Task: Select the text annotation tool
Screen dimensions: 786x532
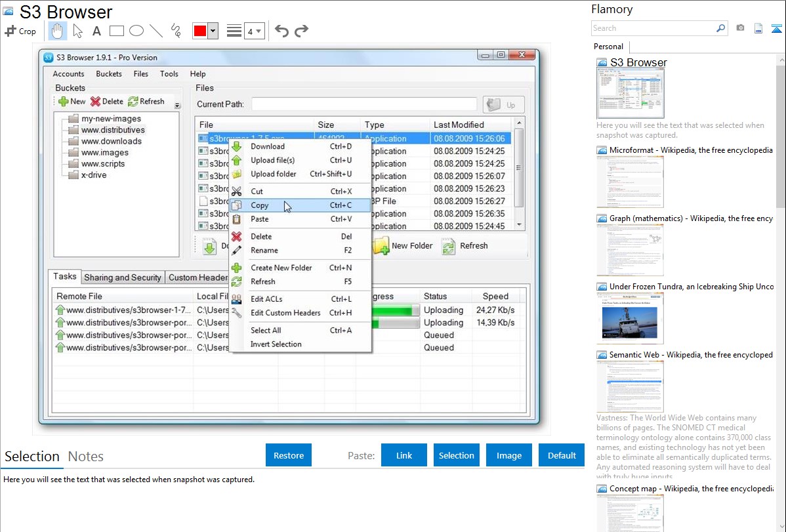Action: point(96,31)
